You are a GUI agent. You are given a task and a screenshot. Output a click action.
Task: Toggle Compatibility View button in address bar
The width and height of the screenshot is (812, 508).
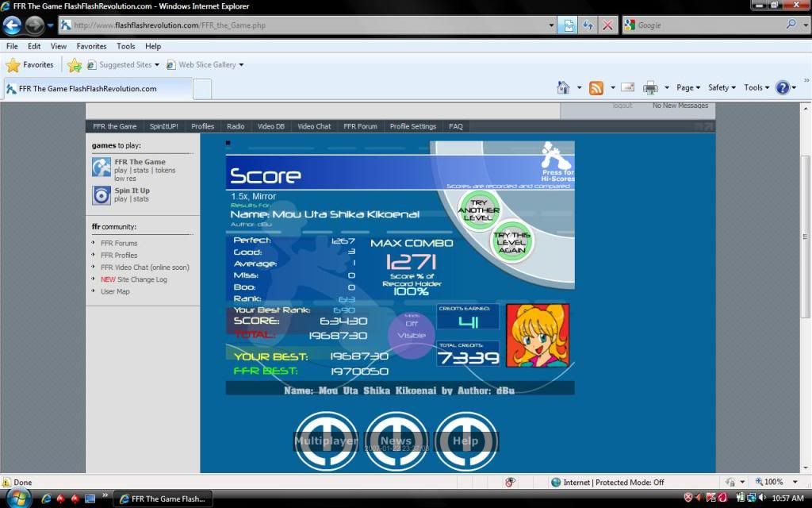click(569, 25)
